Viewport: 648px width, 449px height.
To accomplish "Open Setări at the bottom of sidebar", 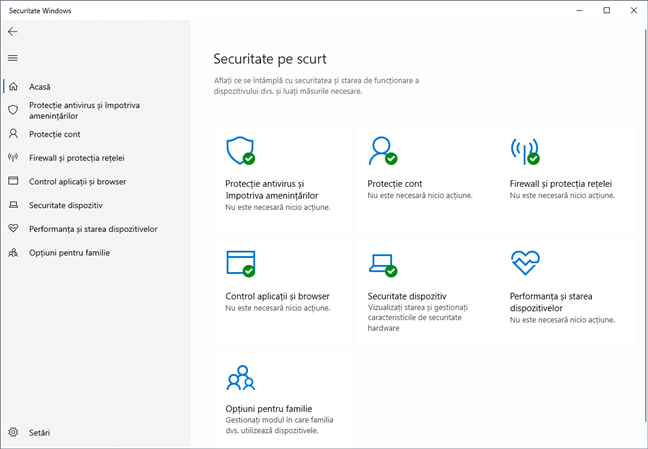I will [x=39, y=433].
